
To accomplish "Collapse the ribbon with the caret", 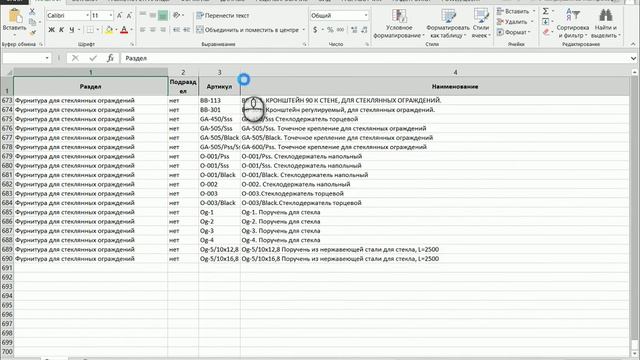I will coord(633,44).
